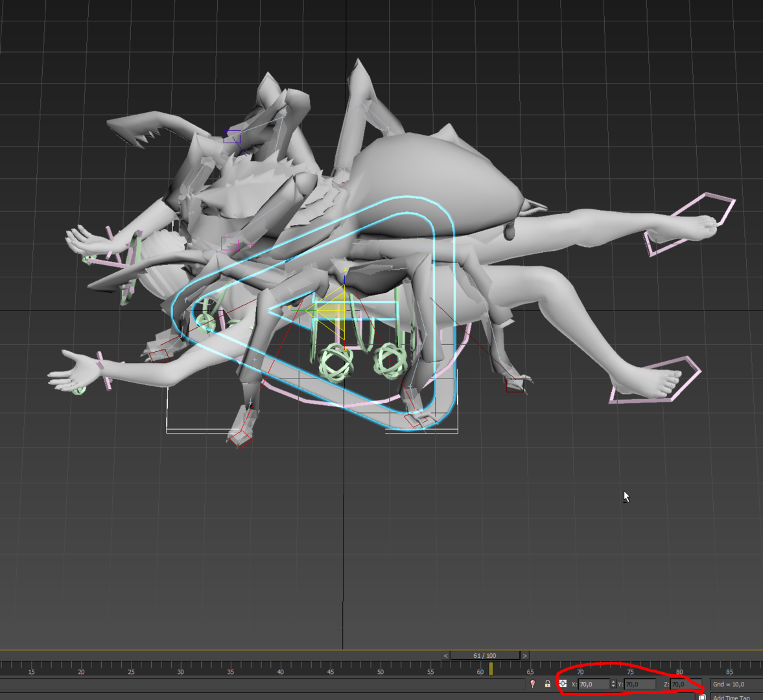The width and height of the screenshot is (763, 700).
Task: Click the small icon left of Add Time Tag
Action: (x=702, y=697)
